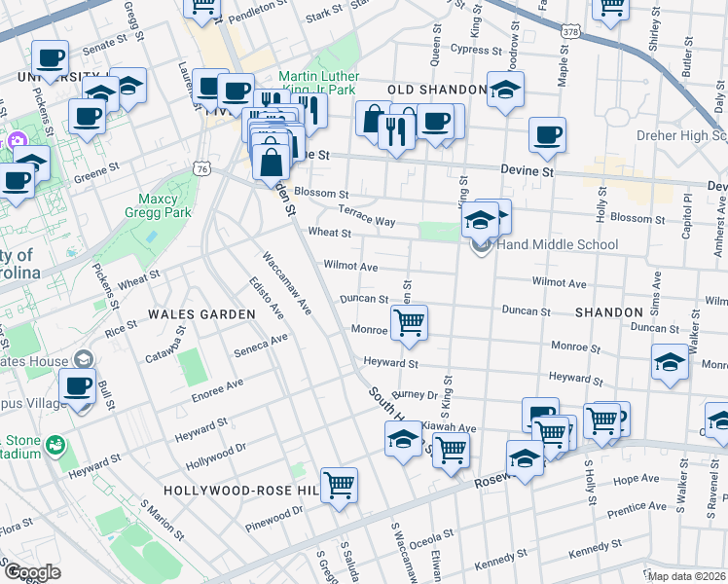Open the shopping cart marker west of S Holly St
Image resolution: width=728 pixels, height=584 pixels.
pos(551,436)
